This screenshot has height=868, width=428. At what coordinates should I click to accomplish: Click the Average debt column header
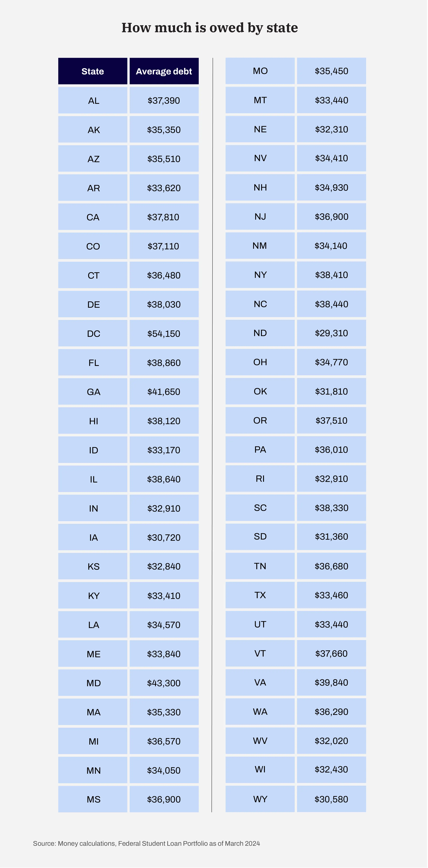pyautogui.click(x=164, y=71)
